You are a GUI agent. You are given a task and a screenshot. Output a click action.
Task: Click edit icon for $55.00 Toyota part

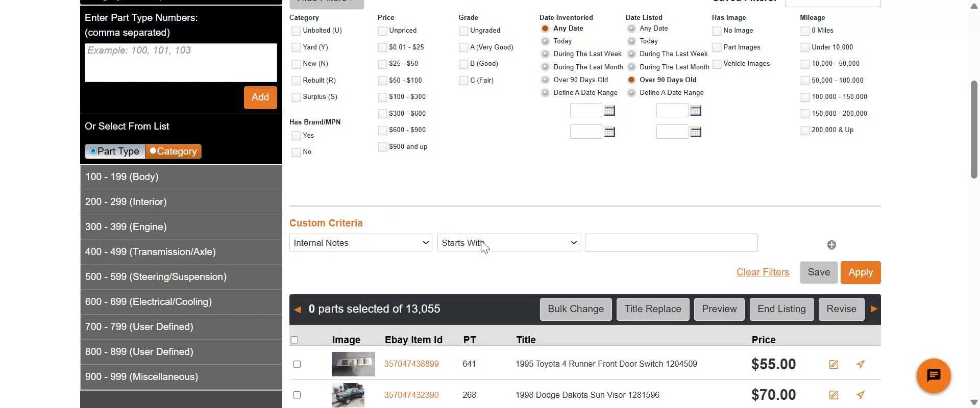pyautogui.click(x=834, y=364)
